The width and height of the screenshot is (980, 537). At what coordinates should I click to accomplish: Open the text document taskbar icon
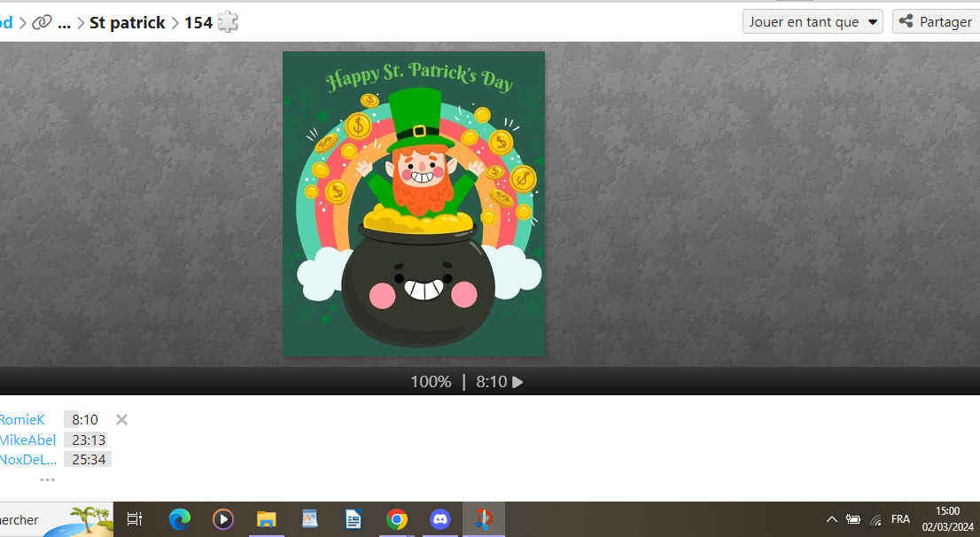(354, 519)
